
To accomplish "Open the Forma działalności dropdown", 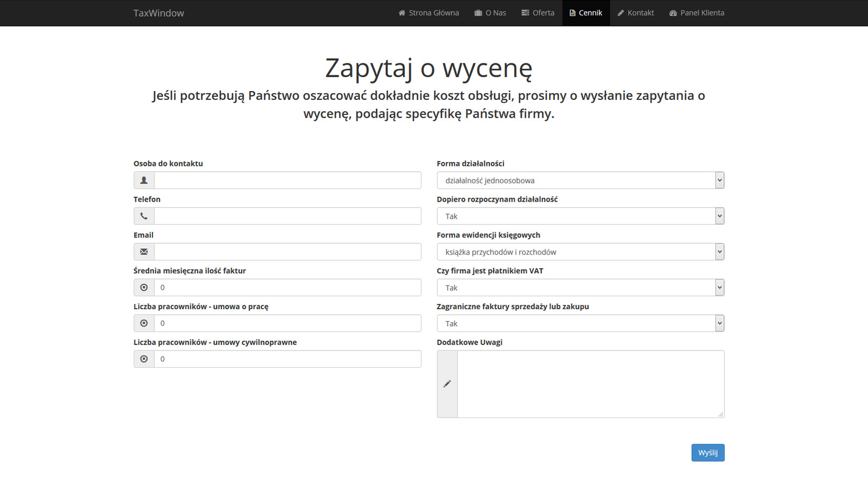I will click(580, 180).
